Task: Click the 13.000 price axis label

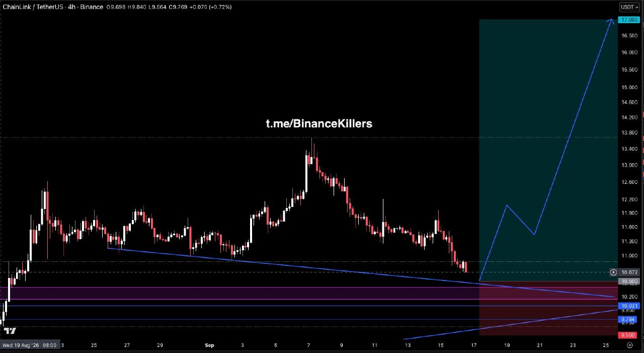Action: pos(629,165)
